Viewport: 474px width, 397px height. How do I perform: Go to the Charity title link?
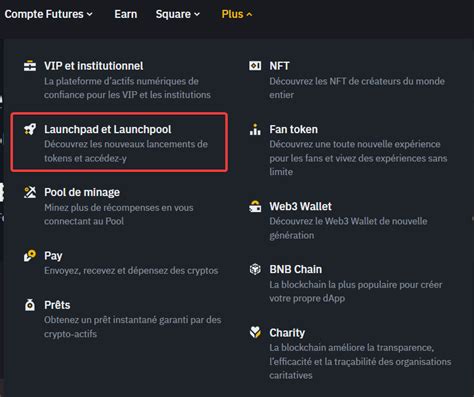(287, 333)
